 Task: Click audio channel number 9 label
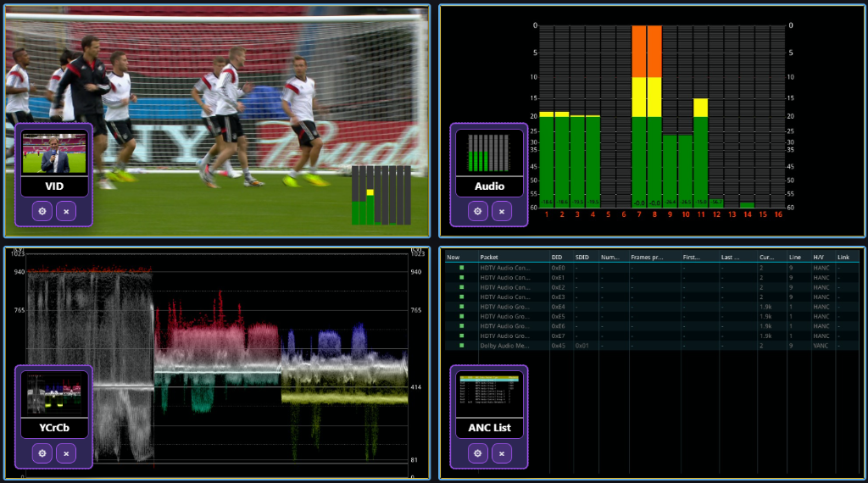670,214
